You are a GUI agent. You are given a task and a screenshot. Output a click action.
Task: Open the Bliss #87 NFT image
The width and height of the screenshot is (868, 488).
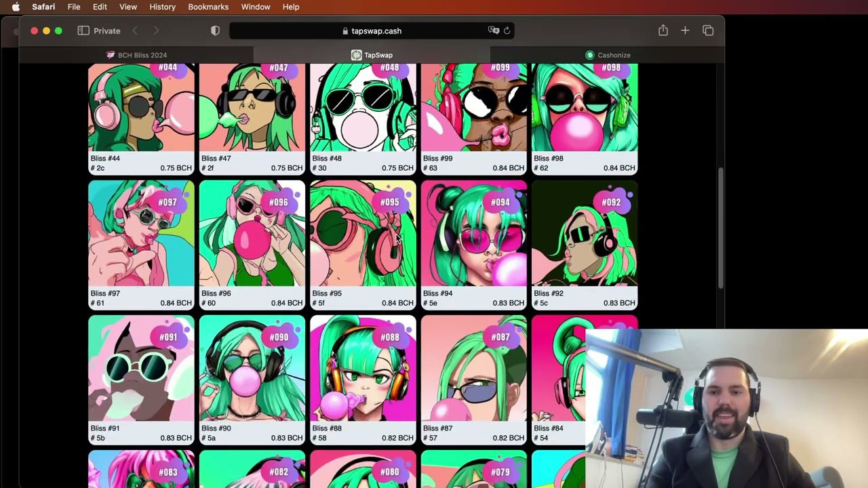pyautogui.click(x=474, y=368)
